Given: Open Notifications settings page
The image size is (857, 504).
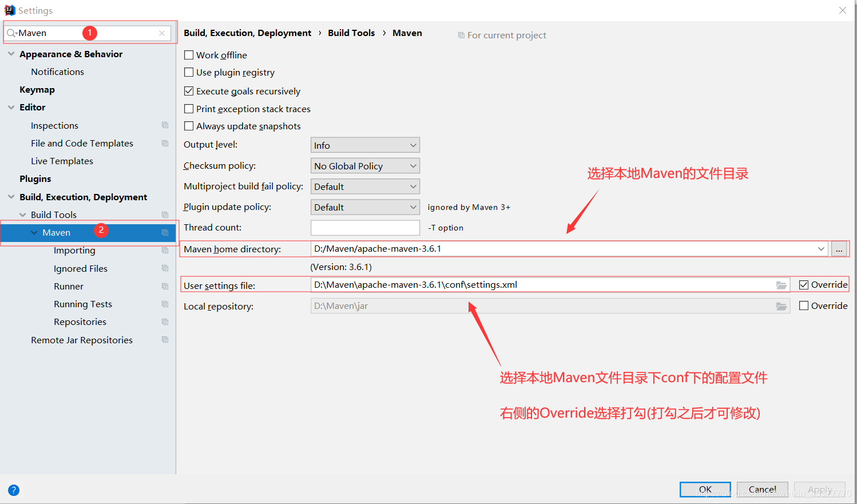Looking at the screenshot, I should (x=57, y=72).
